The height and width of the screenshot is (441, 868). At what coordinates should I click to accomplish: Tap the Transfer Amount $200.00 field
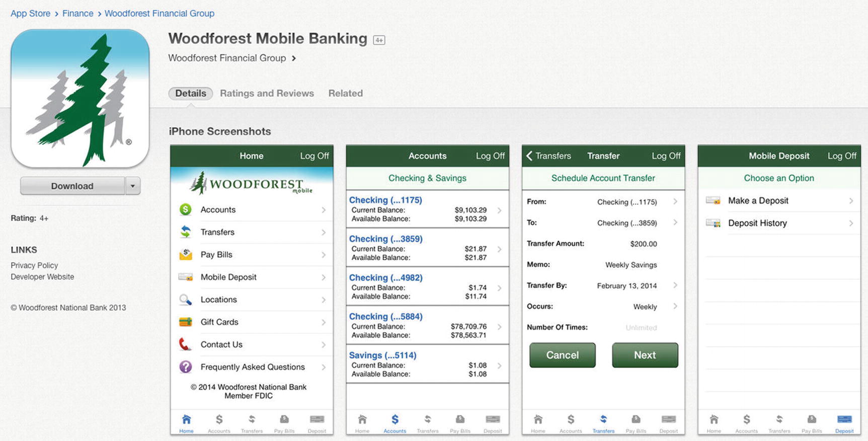[x=603, y=244]
